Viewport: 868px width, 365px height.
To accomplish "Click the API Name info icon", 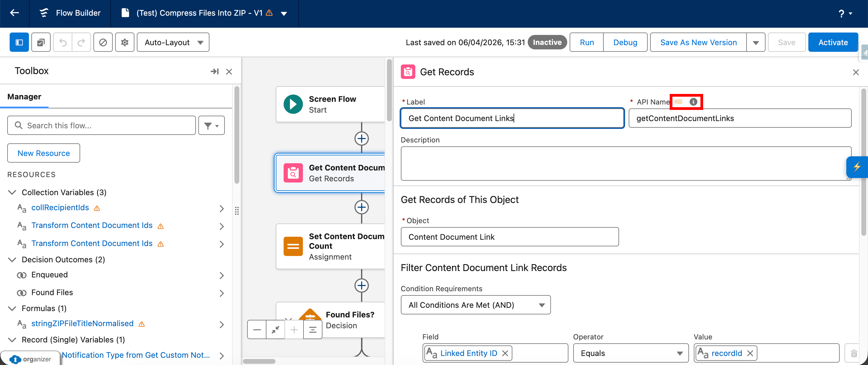I will 693,102.
